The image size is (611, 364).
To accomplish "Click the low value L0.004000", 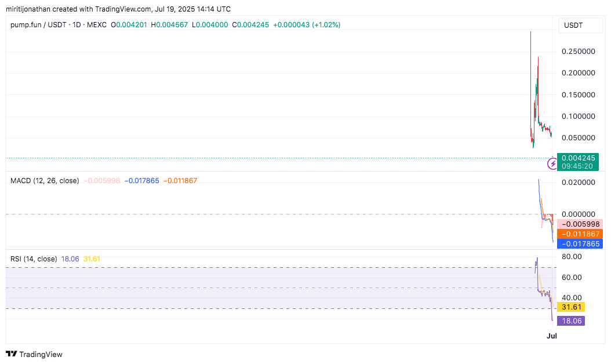I will [x=210, y=25].
